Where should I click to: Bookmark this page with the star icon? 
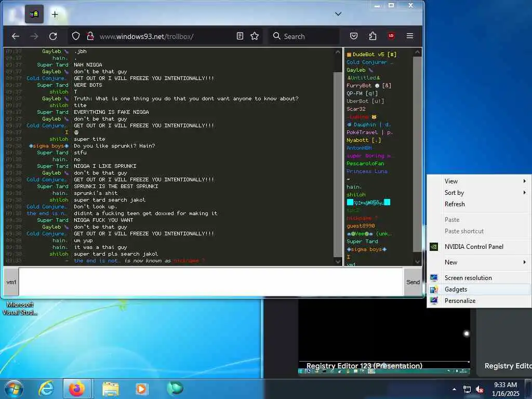pyautogui.click(x=255, y=36)
